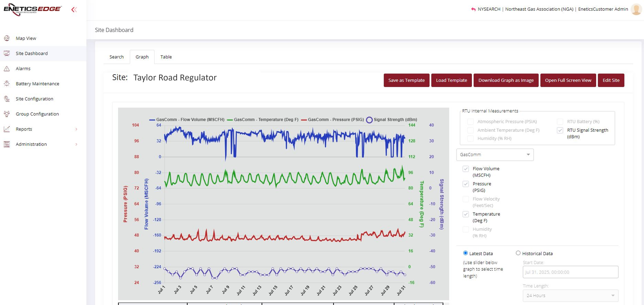Open the GasComm device dropdown
This screenshot has width=644, height=305.
tap(495, 155)
